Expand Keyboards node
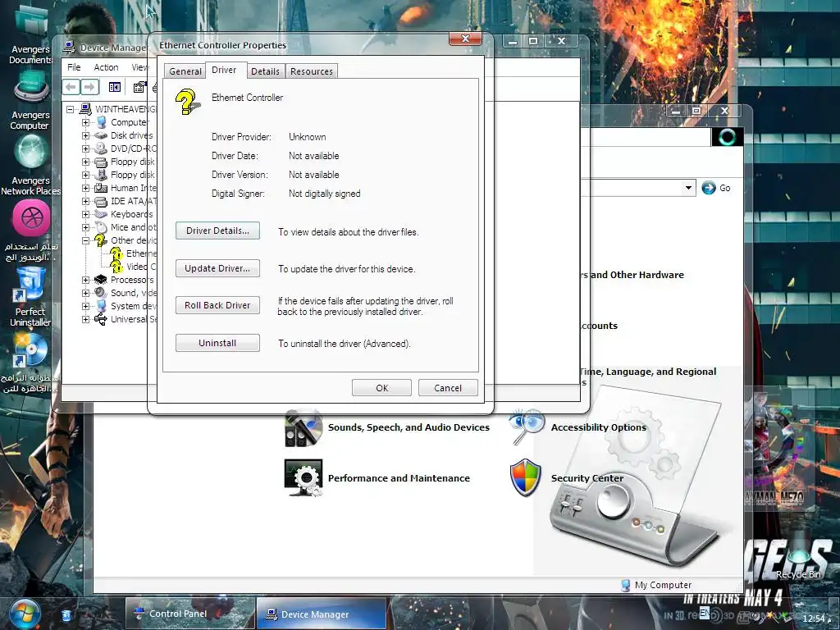The width and height of the screenshot is (840, 630). click(85, 214)
